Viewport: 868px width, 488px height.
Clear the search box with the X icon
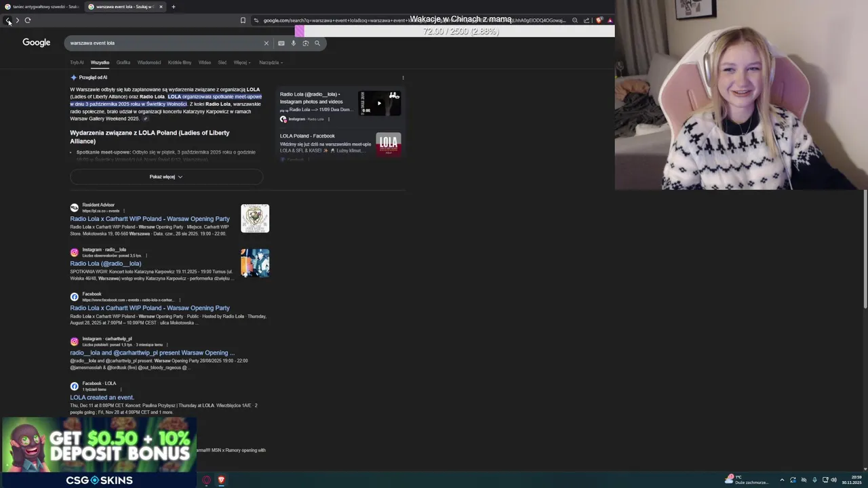(x=267, y=43)
